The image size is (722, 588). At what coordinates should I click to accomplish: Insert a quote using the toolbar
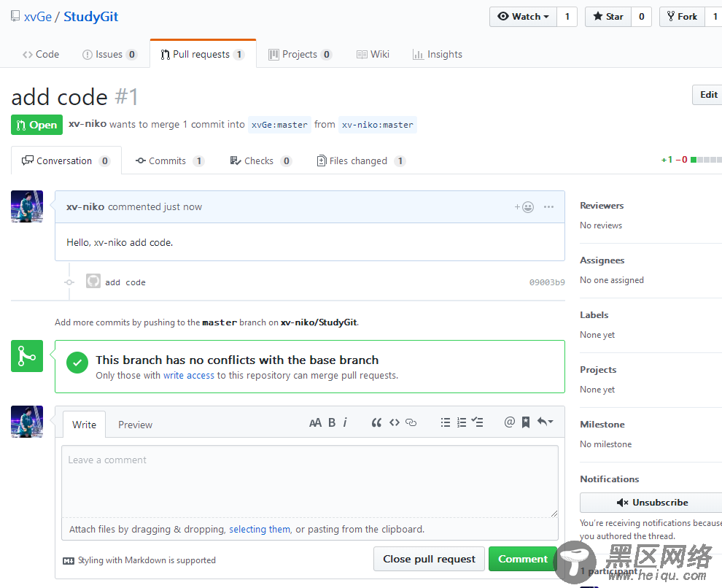click(x=376, y=422)
